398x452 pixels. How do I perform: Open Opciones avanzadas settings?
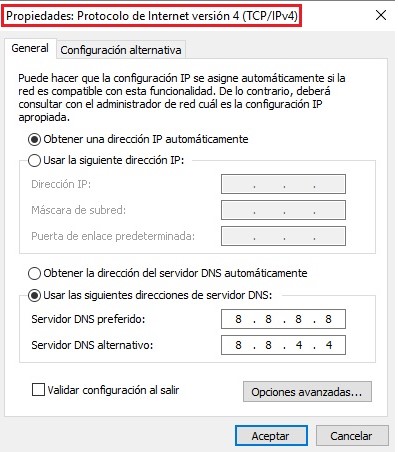tap(307, 392)
